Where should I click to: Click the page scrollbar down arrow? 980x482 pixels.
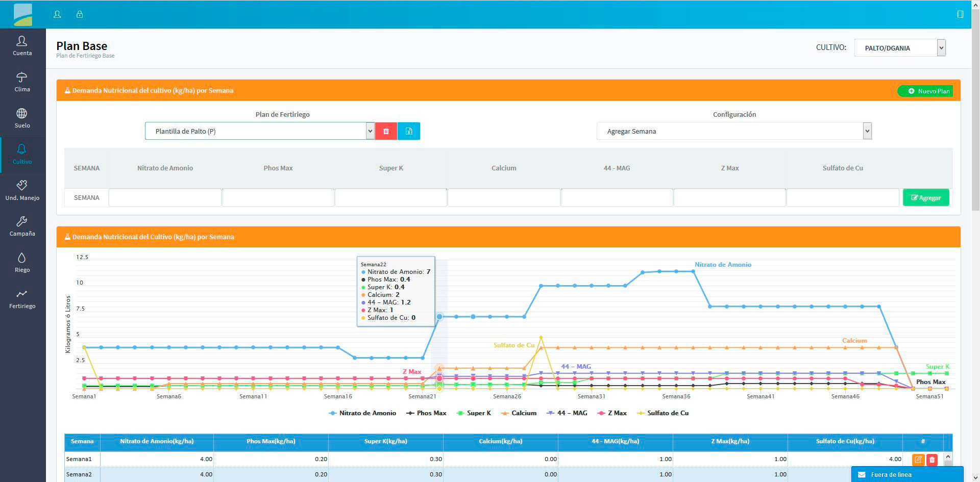975,478
